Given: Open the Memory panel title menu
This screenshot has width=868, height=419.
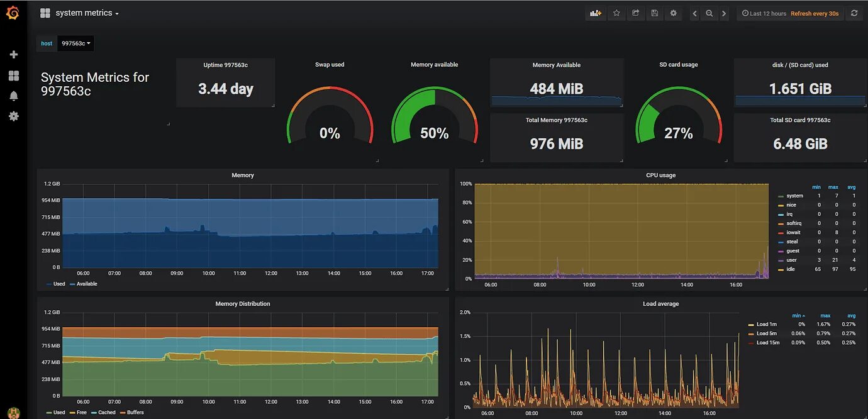Looking at the screenshot, I should click(243, 175).
